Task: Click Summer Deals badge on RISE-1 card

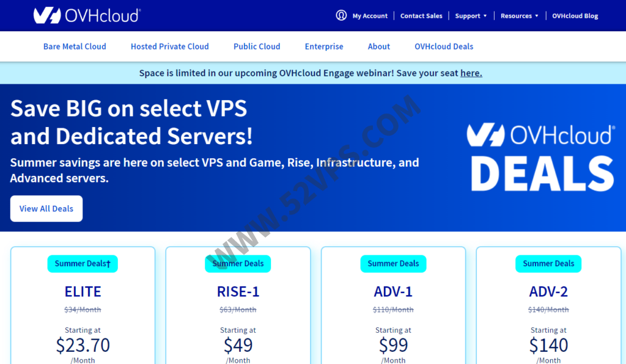Action: (x=238, y=263)
